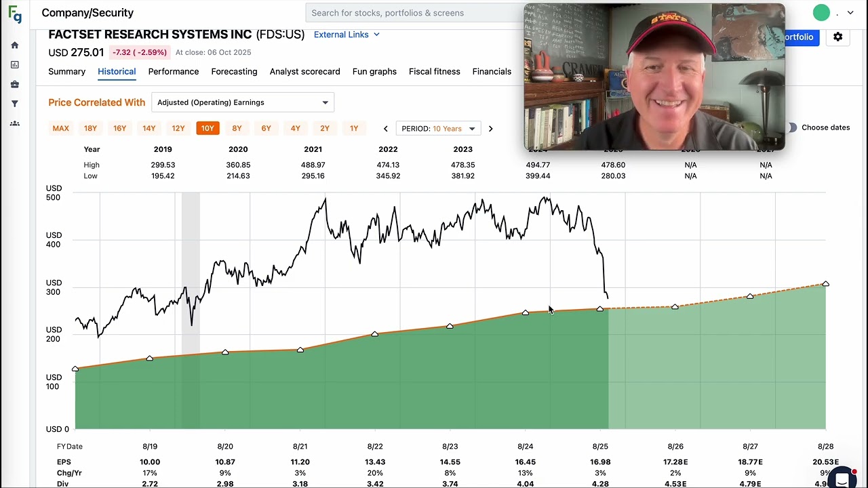Click the Price Correlated With label
This screenshot has height=488, width=868.
97,102
